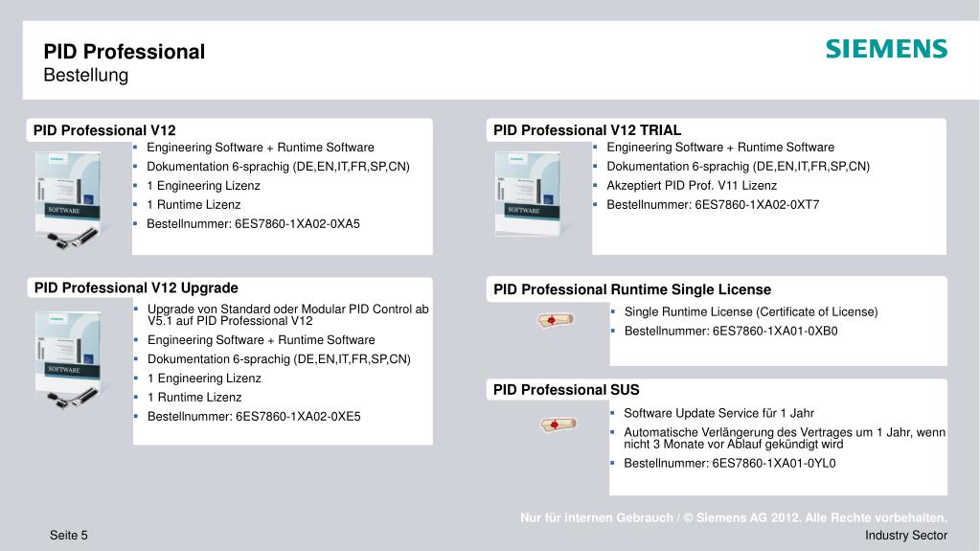Click 'Upgrade von Standard oder Modular PID Control' bullet
This screenshot has height=551, width=980.
tap(288, 314)
